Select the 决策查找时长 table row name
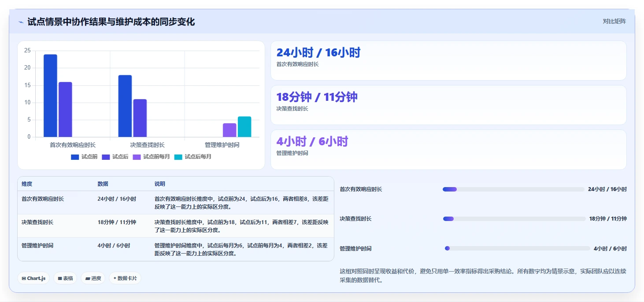 click(x=37, y=222)
